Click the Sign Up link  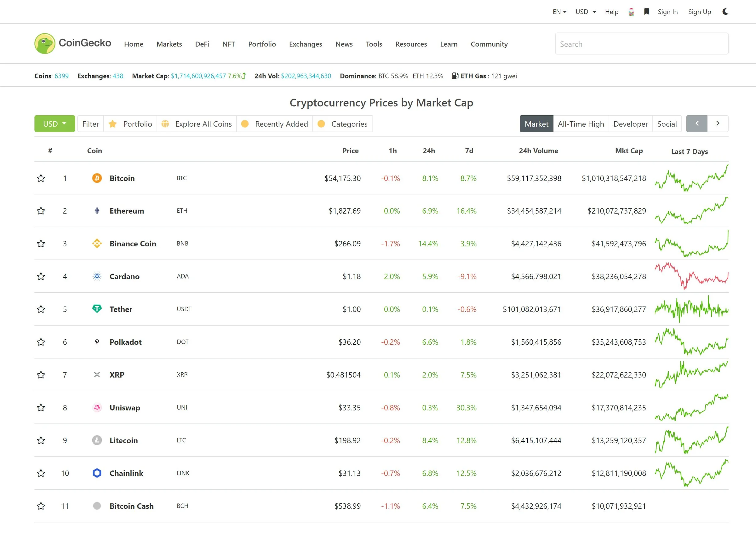click(x=699, y=12)
